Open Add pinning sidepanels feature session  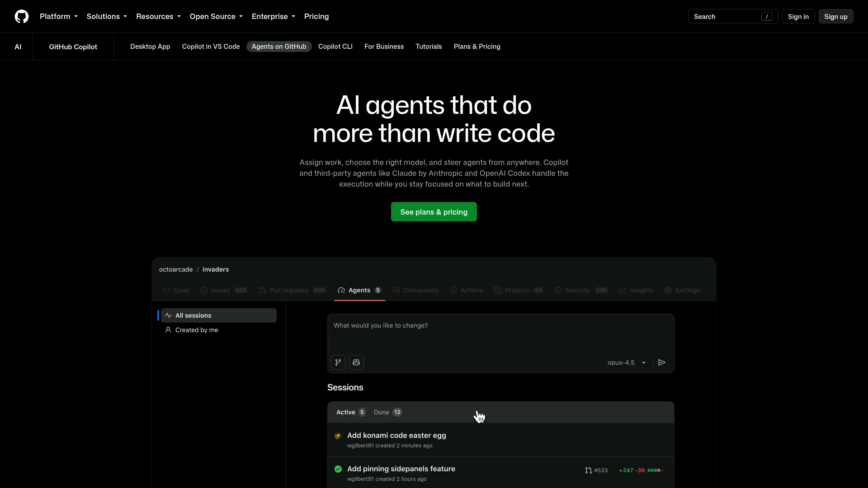[x=401, y=469]
